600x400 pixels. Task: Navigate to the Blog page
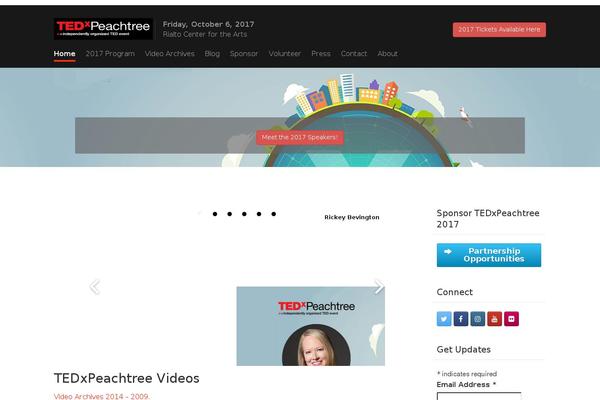point(212,54)
